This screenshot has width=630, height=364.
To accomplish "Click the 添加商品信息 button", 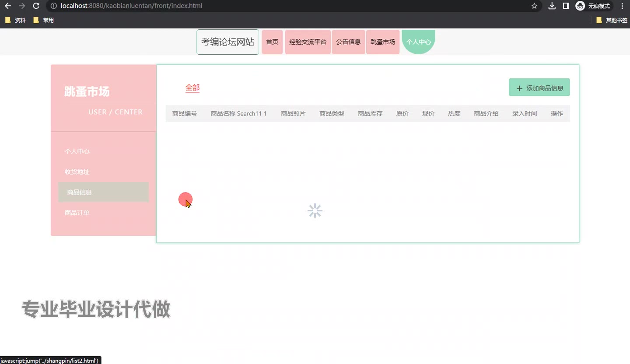I will [539, 87].
